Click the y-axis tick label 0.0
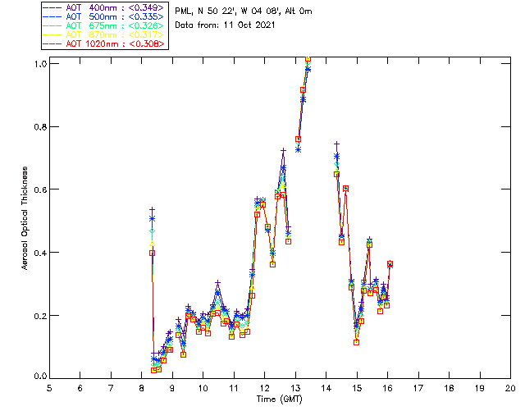The height and width of the screenshot is (420, 525). pyautogui.click(x=40, y=377)
